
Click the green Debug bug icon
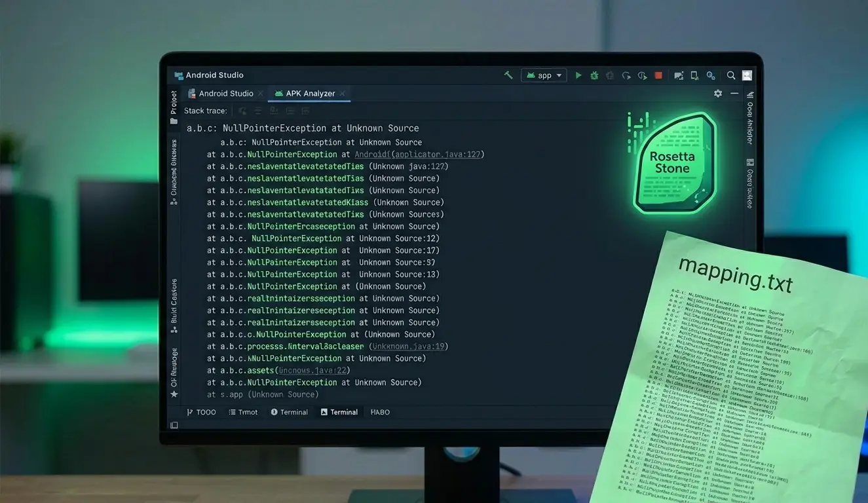594,75
